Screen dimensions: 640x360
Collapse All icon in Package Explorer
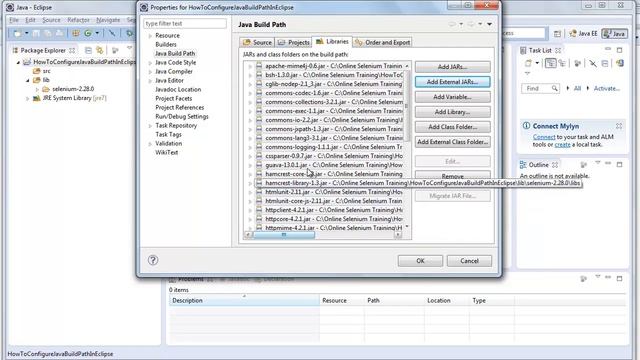coord(88,51)
